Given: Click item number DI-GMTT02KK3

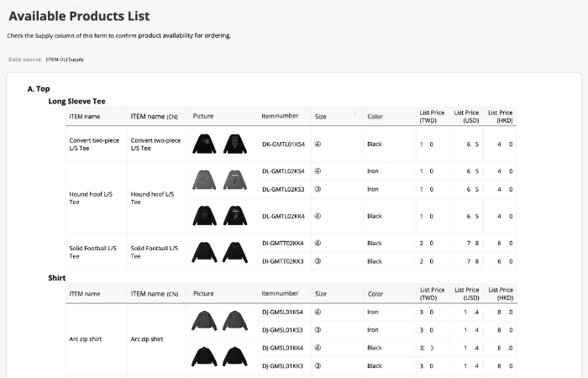Looking at the screenshot, I should [282, 261].
